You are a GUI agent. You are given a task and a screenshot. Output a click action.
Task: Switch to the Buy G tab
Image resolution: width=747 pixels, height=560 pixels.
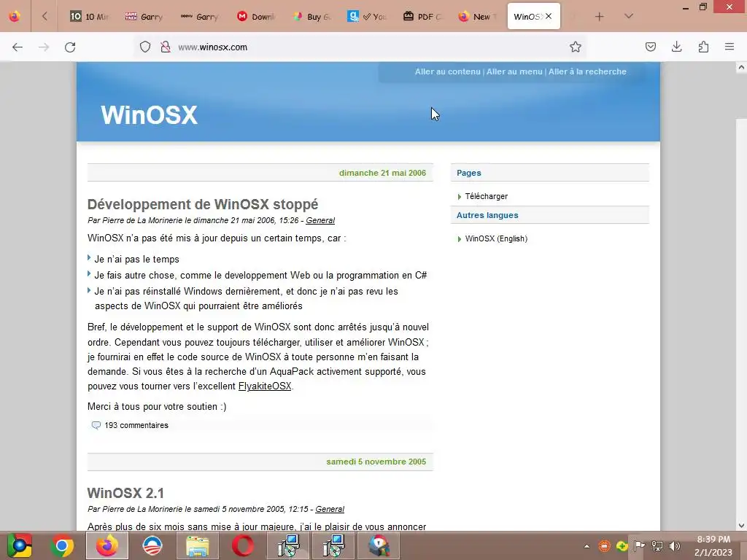click(311, 17)
